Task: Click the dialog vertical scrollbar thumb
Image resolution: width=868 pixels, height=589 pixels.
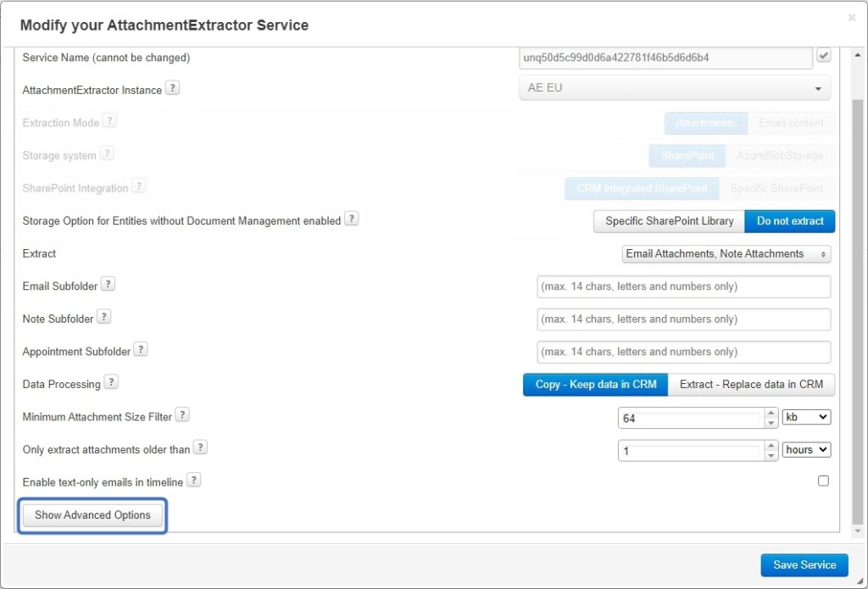Action: (858, 310)
